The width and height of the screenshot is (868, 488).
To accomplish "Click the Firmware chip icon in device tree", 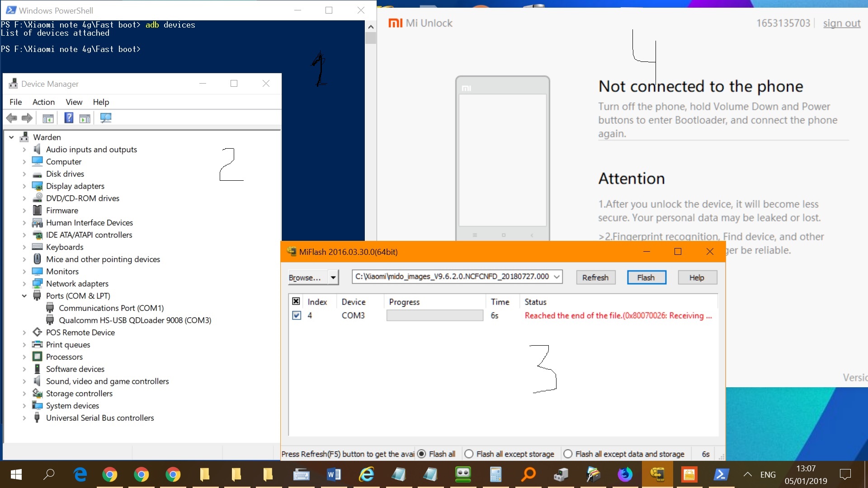I will (x=37, y=210).
